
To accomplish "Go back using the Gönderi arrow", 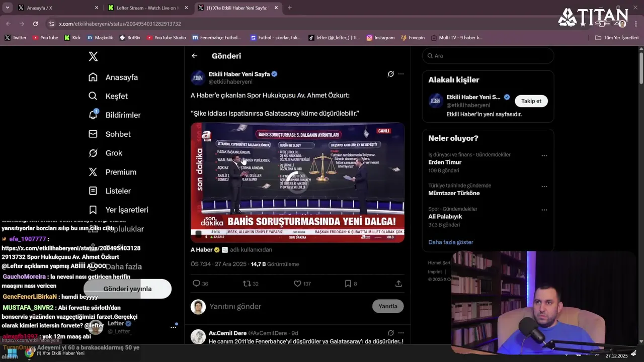I will [195, 56].
